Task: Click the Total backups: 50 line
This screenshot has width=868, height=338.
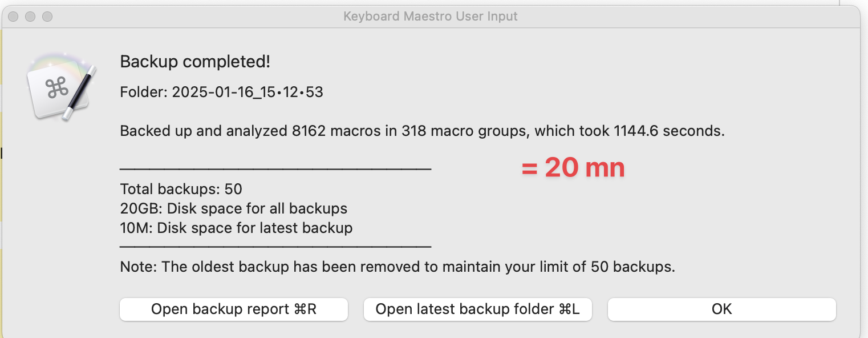Action: click(181, 189)
